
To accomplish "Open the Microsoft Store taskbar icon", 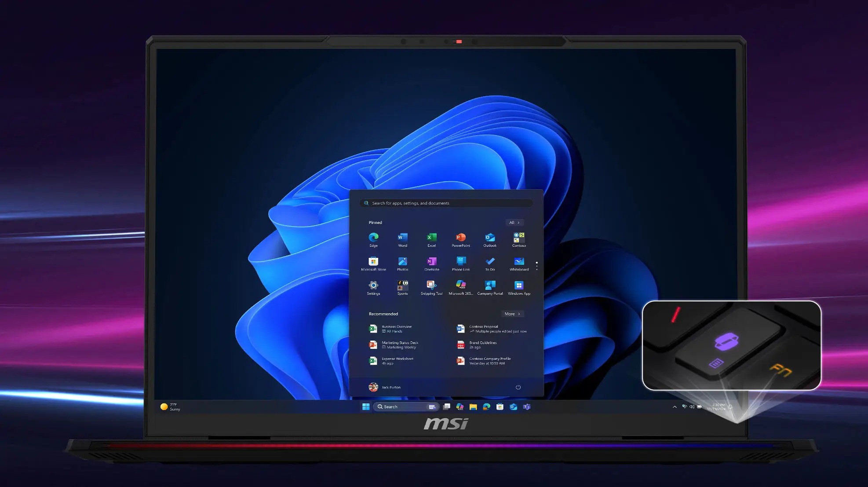I will click(500, 407).
